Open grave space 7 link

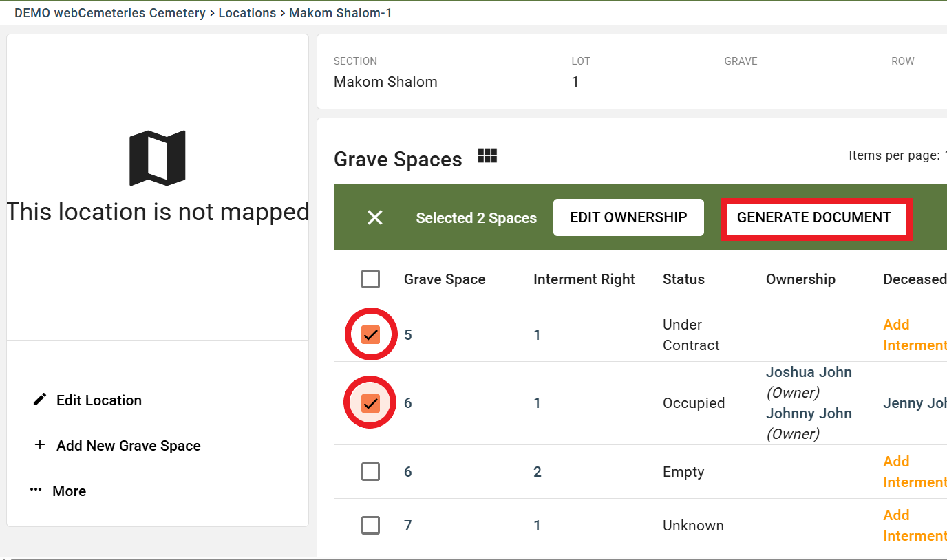408,526
